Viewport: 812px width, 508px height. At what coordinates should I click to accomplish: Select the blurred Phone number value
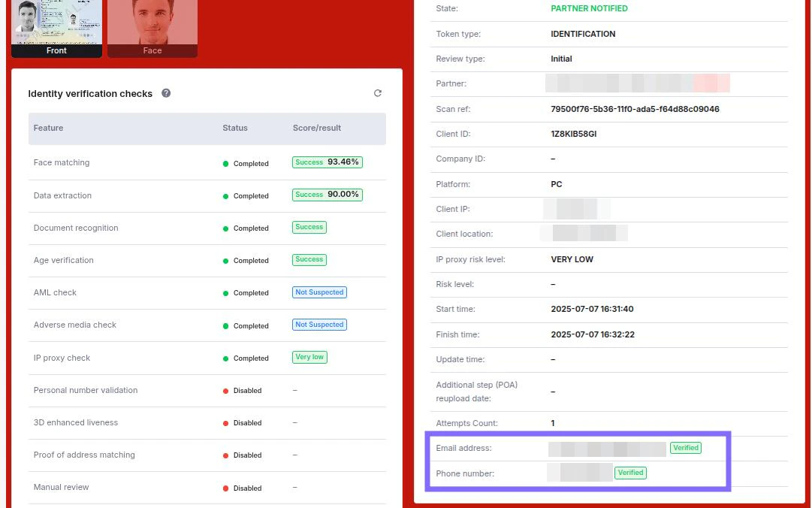click(x=579, y=472)
